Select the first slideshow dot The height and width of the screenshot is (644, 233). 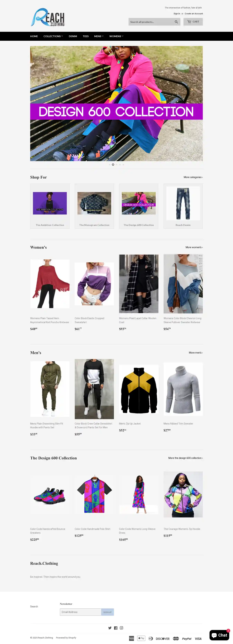pyautogui.click(x=110, y=165)
